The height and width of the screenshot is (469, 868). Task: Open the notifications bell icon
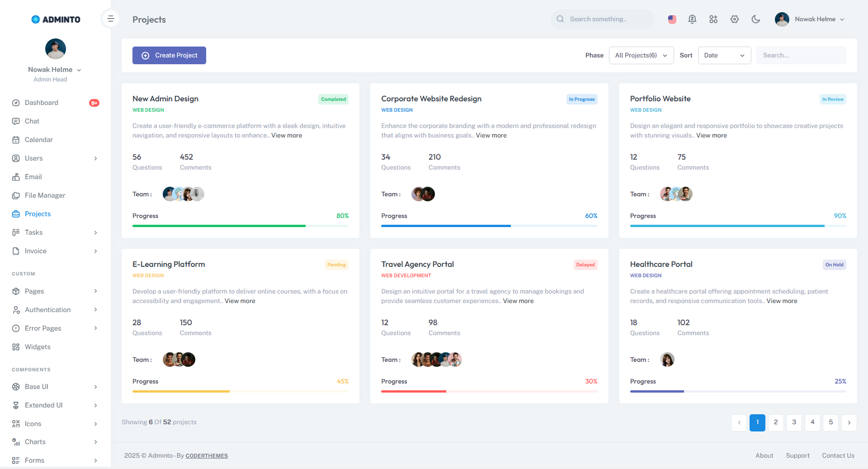coord(692,19)
